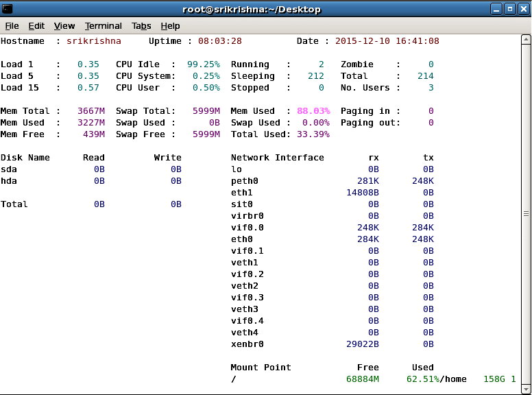The width and height of the screenshot is (532, 395).
Task: Click the vertical scrollbar handle
Action: click(526, 214)
